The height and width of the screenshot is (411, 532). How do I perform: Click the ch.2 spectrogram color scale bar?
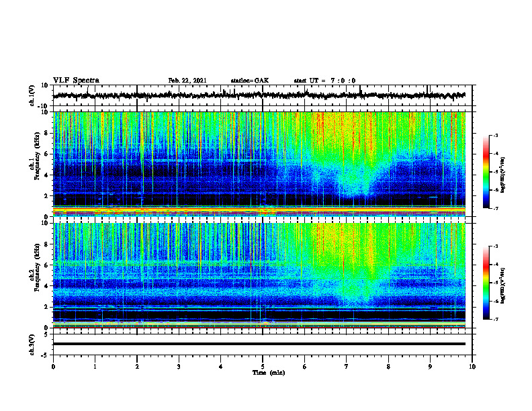486,283
